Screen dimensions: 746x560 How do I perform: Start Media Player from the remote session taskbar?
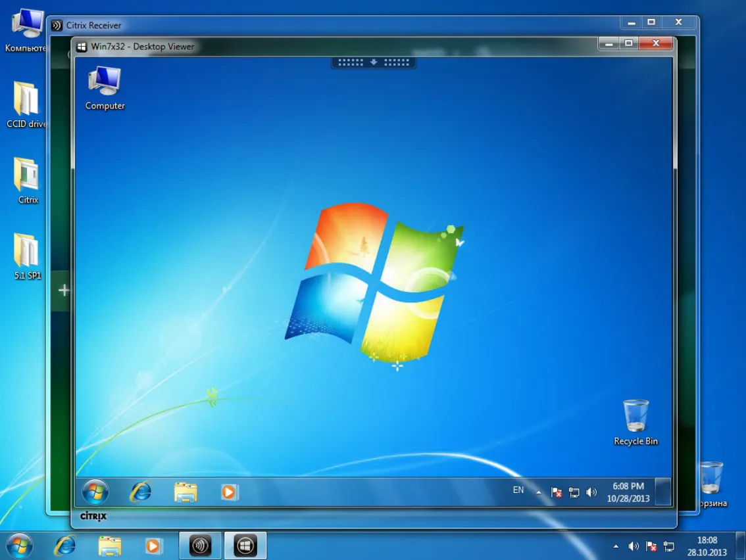229,492
